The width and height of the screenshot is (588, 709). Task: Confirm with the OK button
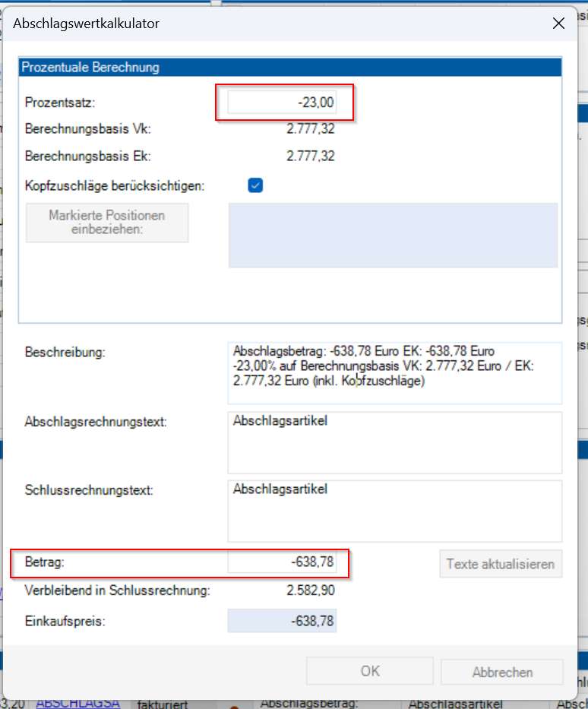(x=370, y=672)
